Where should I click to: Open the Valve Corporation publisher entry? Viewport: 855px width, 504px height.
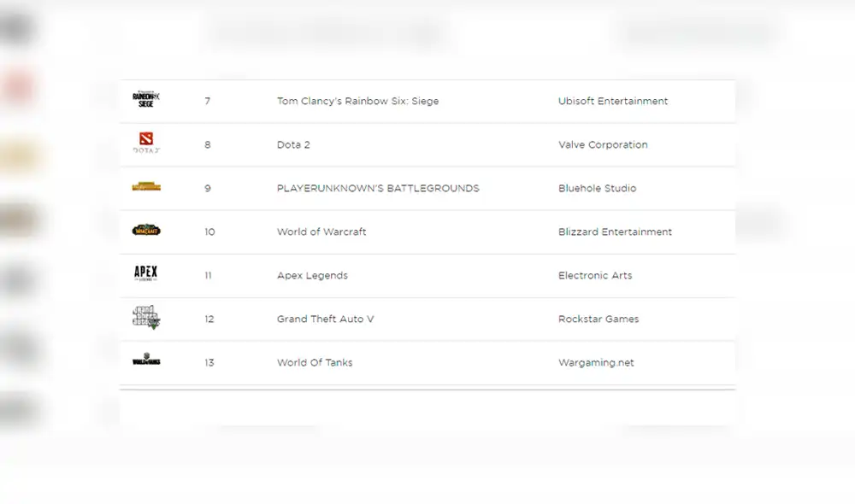(603, 144)
